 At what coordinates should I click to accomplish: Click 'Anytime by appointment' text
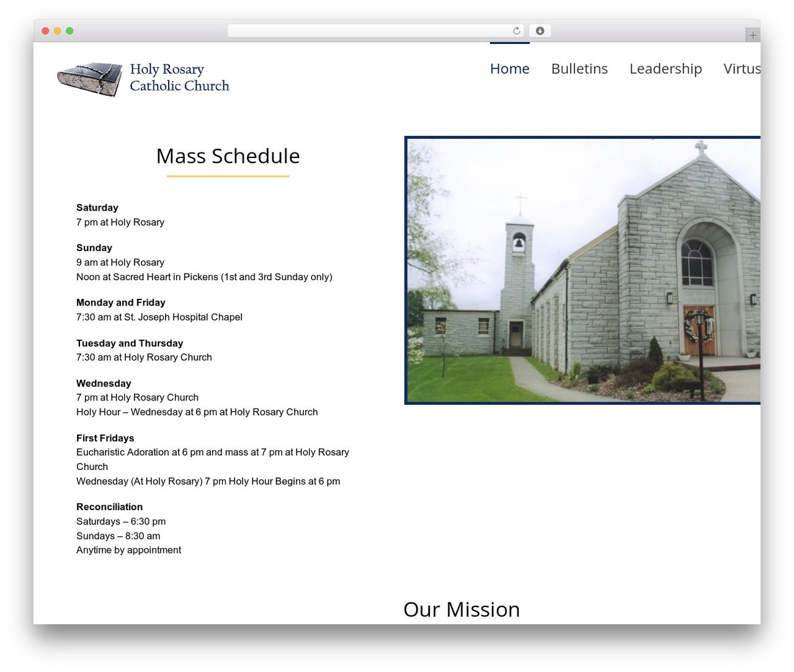click(129, 550)
